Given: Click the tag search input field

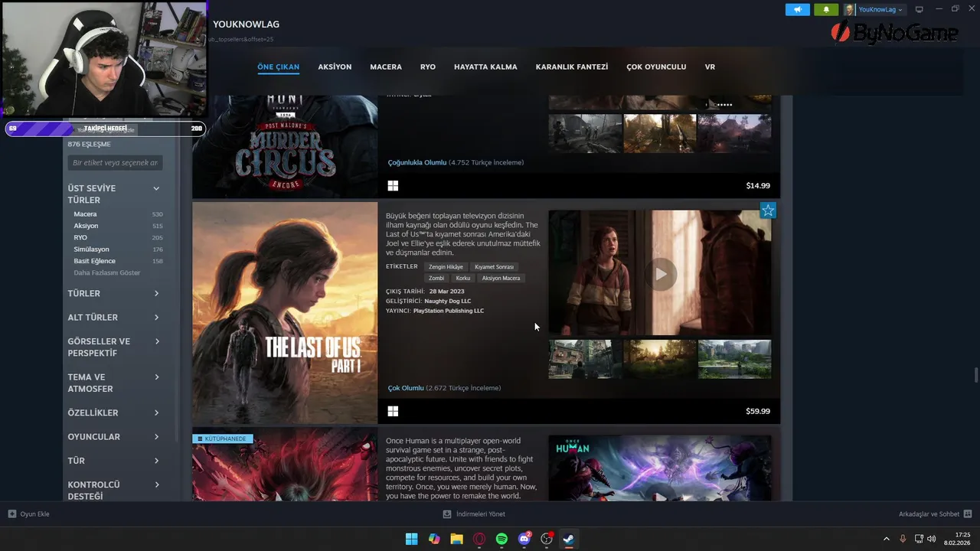Looking at the screenshot, I should [115, 163].
